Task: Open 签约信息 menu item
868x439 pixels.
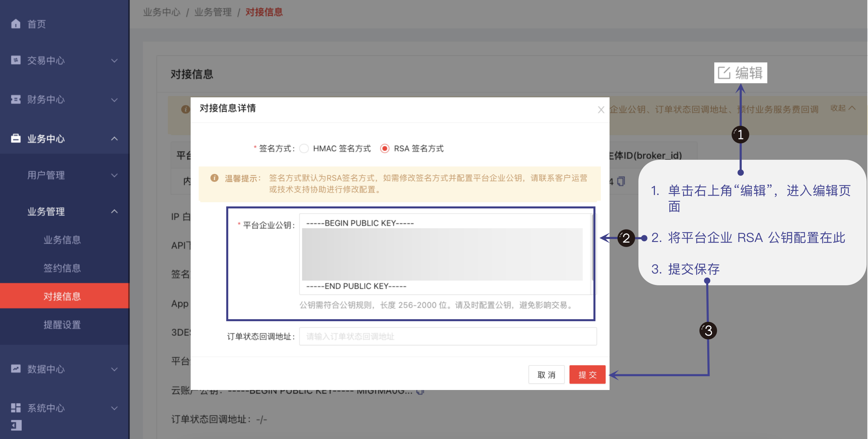Action: click(62, 268)
